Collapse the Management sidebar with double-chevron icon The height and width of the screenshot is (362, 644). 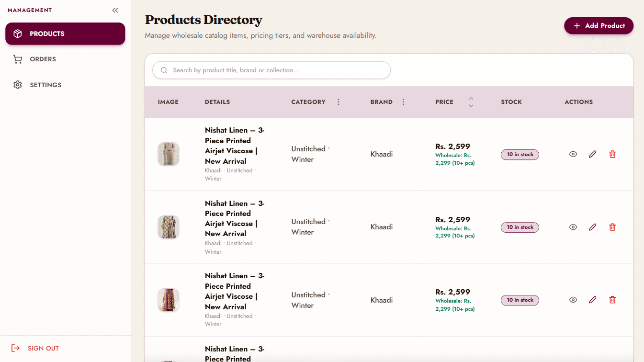click(115, 10)
